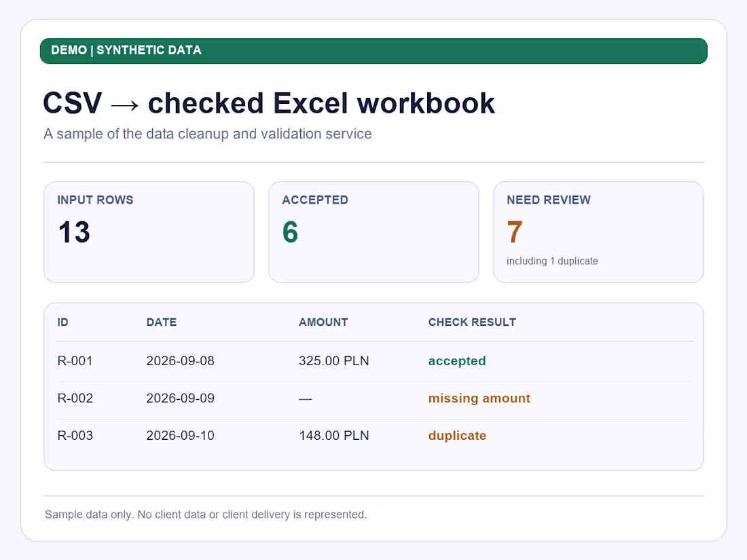Click the data cleanup and validation subtitle
This screenshot has height=560, width=747.
pyautogui.click(x=208, y=134)
